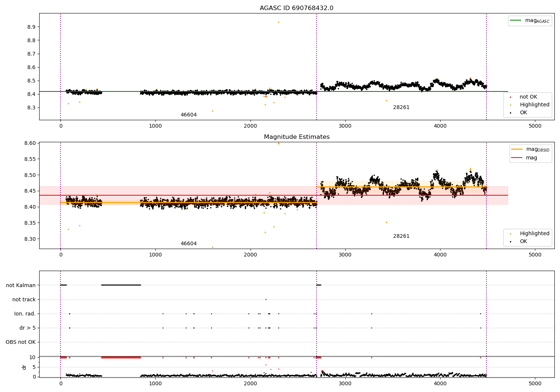Click the 'Magnitude Estimates' subplot title
560x392 pixels.
coord(296,137)
